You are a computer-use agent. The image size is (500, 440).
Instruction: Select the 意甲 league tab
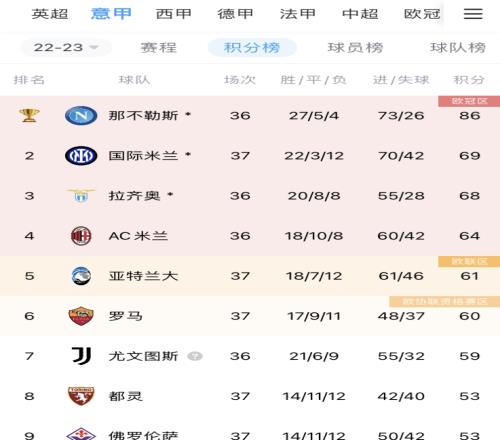point(111,14)
